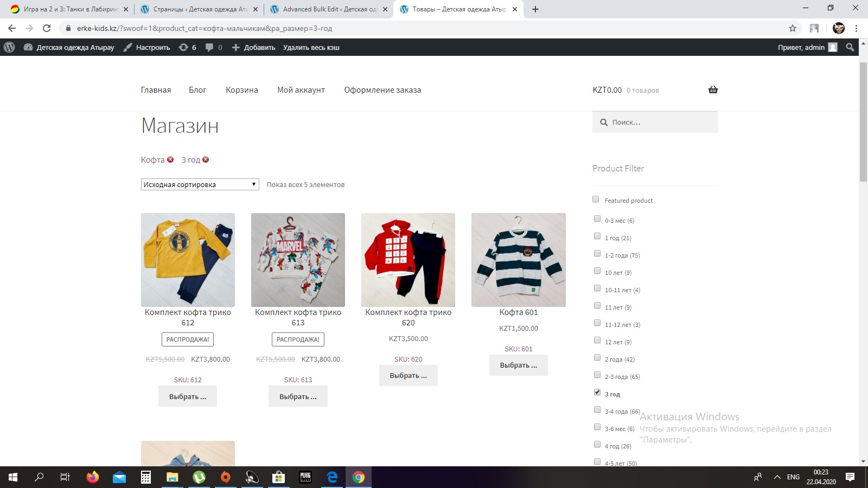The height and width of the screenshot is (488, 868).
Task: Check the Featured product checkbox
Action: coord(596,199)
